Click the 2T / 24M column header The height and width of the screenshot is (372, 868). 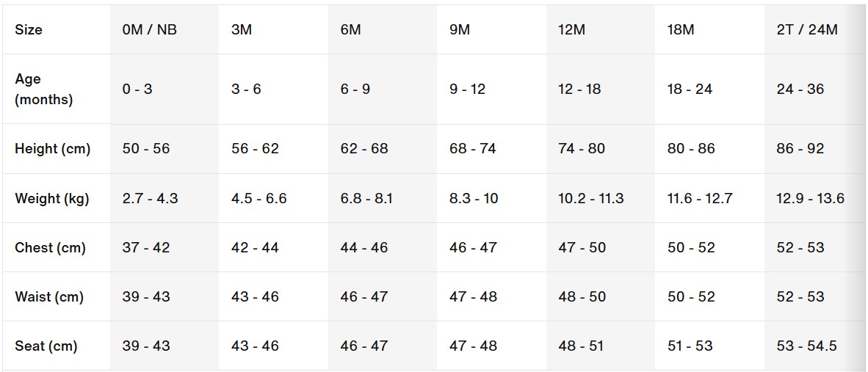coord(807,30)
